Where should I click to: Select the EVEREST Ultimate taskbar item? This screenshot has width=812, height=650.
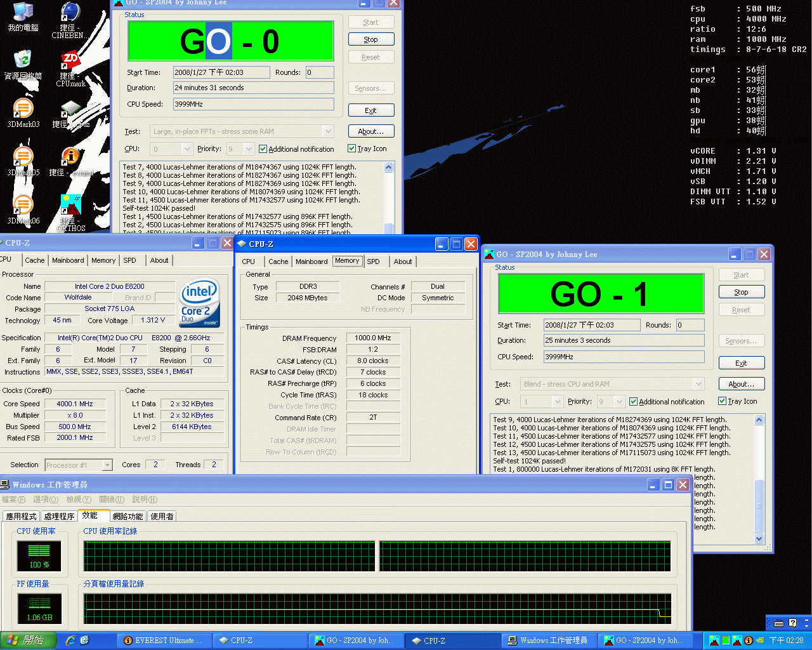click(164, 640)
